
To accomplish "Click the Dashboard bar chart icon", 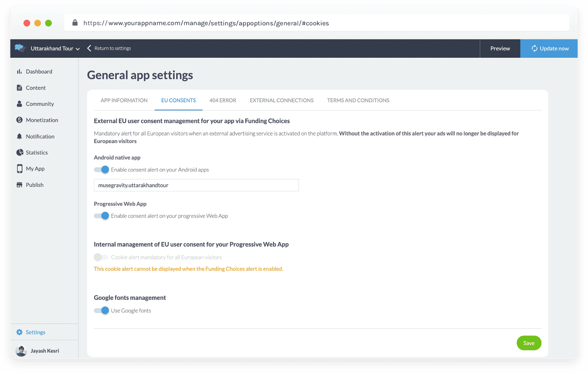I will point(19,72).
